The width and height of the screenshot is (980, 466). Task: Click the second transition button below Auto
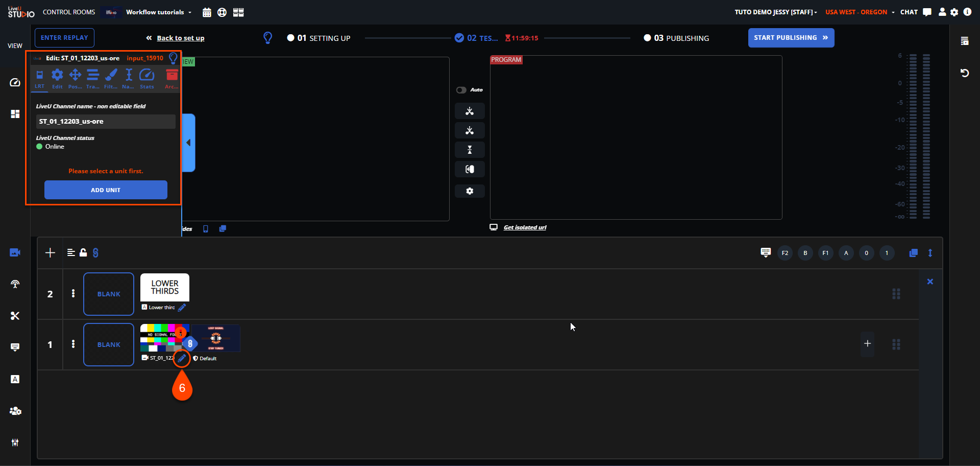click(470, 130)
